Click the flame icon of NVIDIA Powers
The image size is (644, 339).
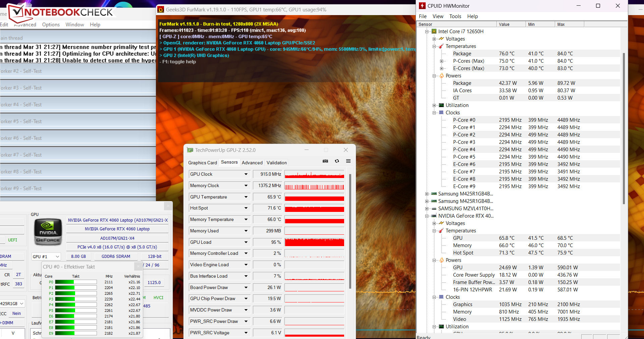441,260
